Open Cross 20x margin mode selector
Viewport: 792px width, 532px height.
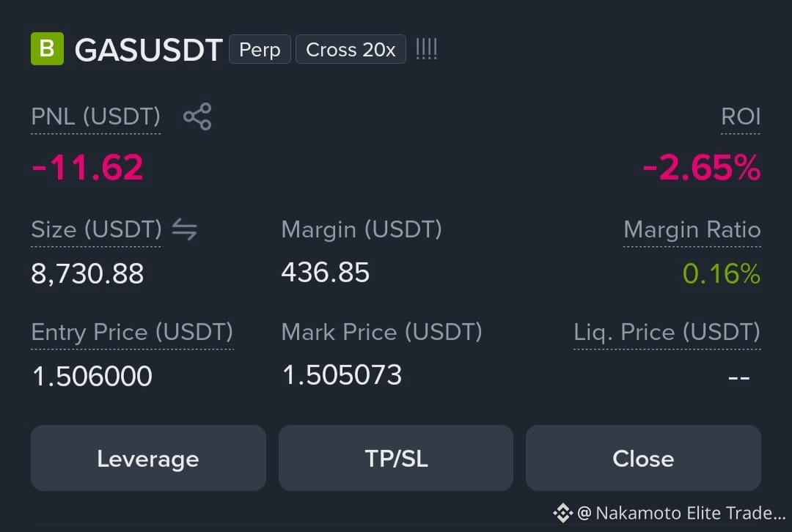point(351,50)
